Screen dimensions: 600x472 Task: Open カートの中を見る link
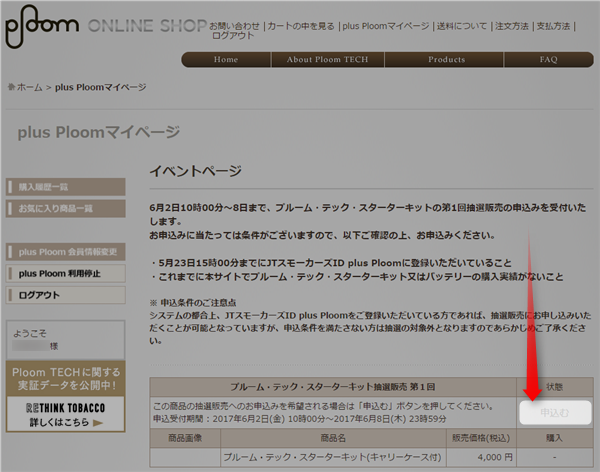301,26
